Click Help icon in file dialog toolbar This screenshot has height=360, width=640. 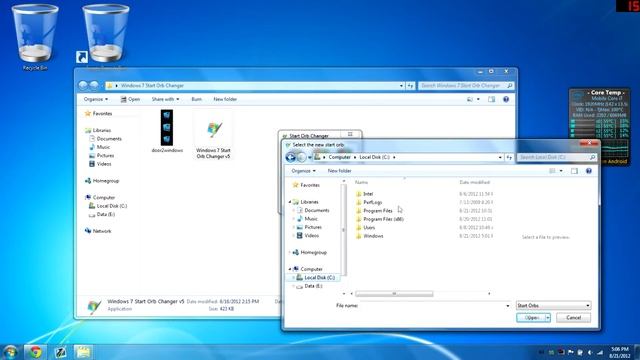[589, 171]
